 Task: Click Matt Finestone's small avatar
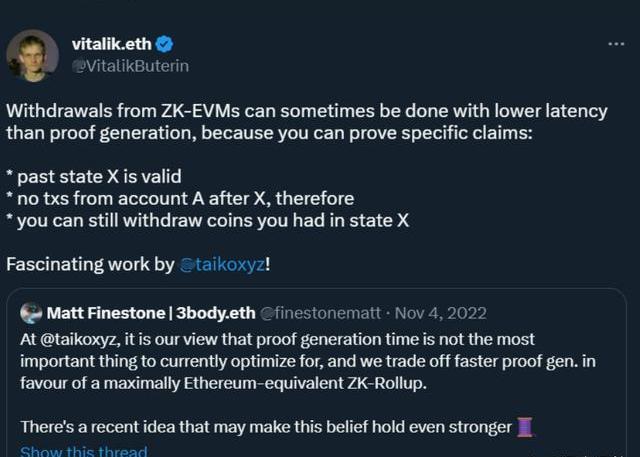(31, 313)
